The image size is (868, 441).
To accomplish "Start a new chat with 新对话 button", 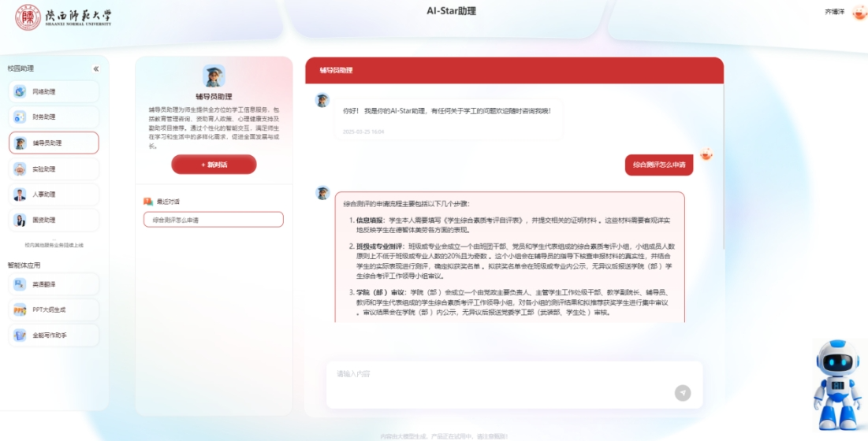I will [214, 165].
